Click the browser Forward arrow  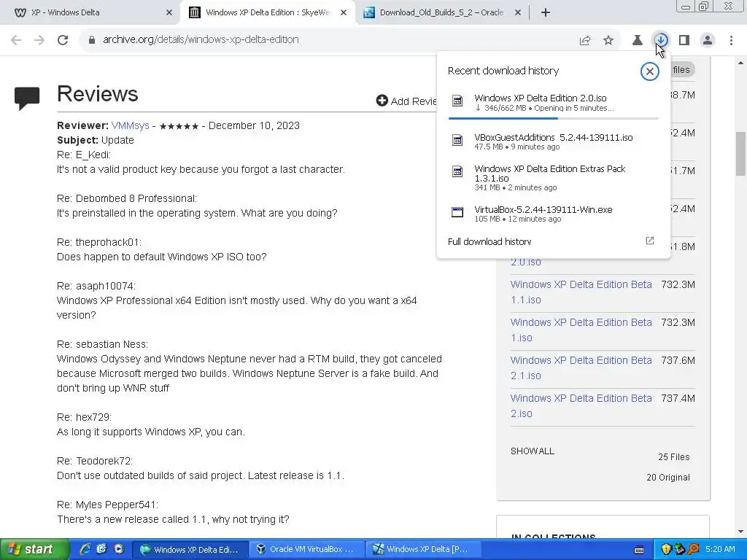click(39, 40)
